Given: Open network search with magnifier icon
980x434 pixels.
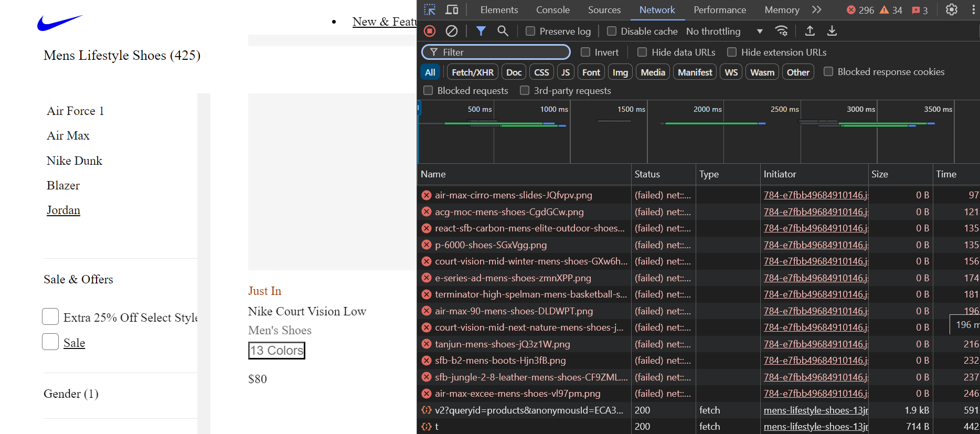Looking at the screenshot, I should (503, 31).
